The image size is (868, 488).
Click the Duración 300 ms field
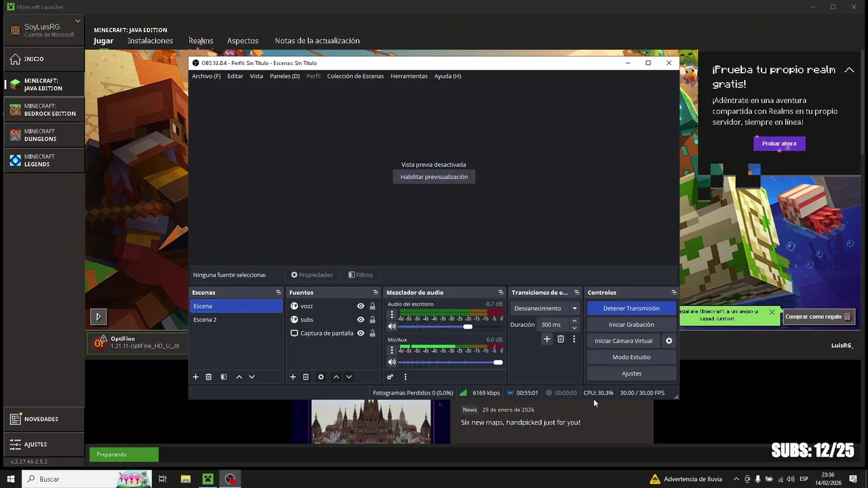(x=553, y=325)
